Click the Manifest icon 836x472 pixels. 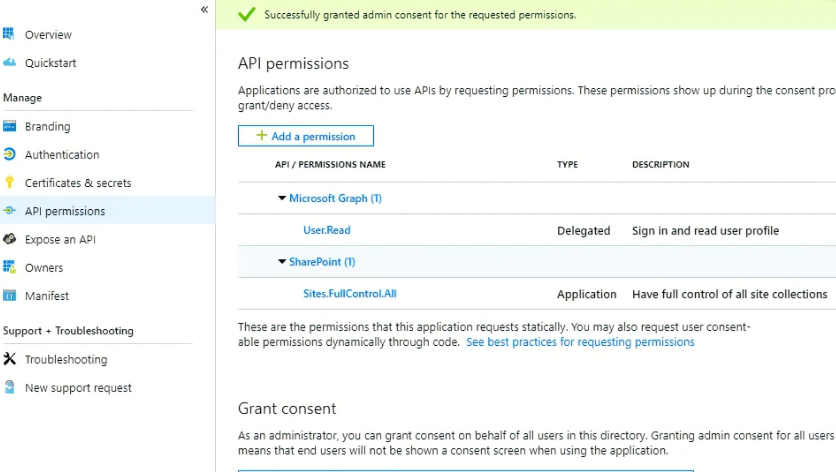[x=9, y=295]
